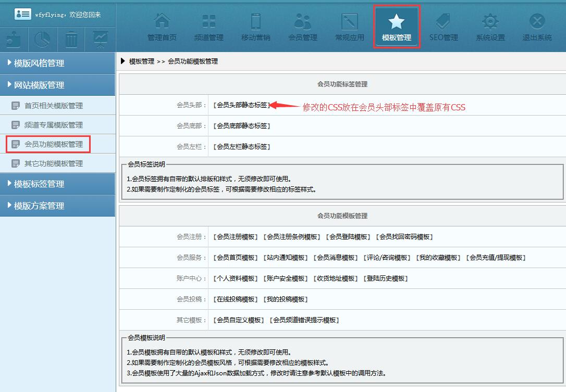Select 首页相关模版管理 in the sidebar
The width and height of the screenshot is (566, 392).
point(53,106)
